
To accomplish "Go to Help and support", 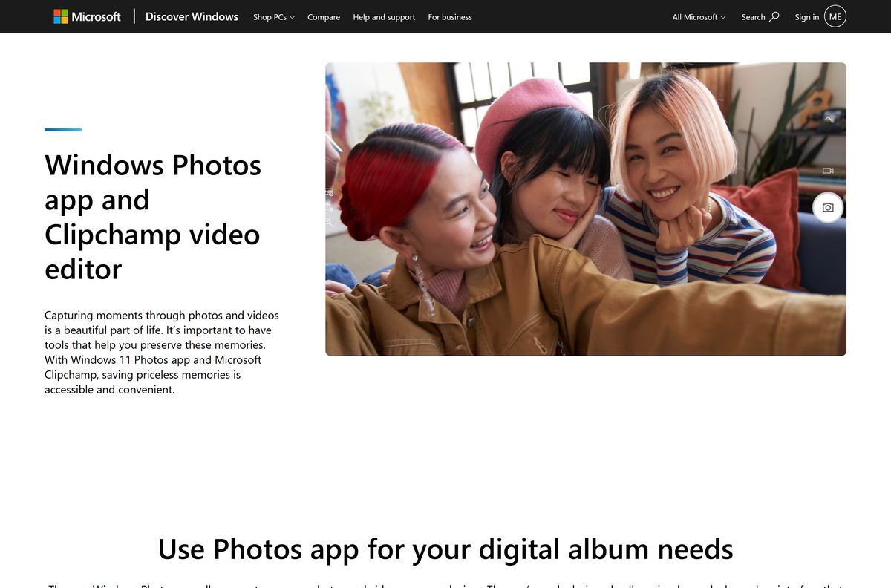I will (x=384, y=17).
